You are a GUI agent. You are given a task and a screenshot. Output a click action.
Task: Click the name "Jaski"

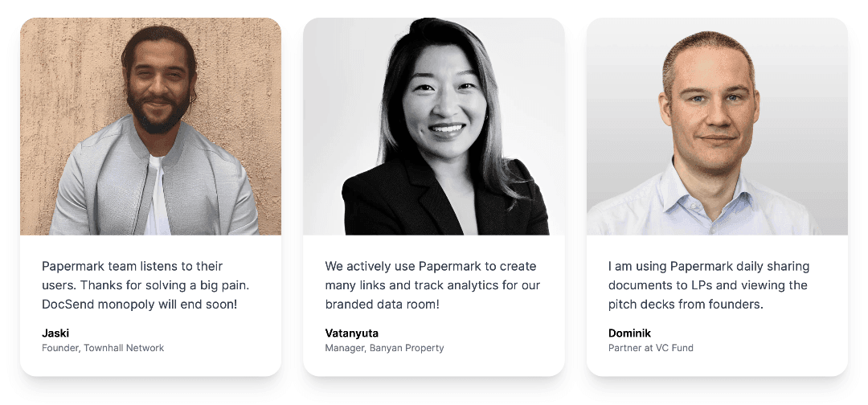[x=55, y=333]
